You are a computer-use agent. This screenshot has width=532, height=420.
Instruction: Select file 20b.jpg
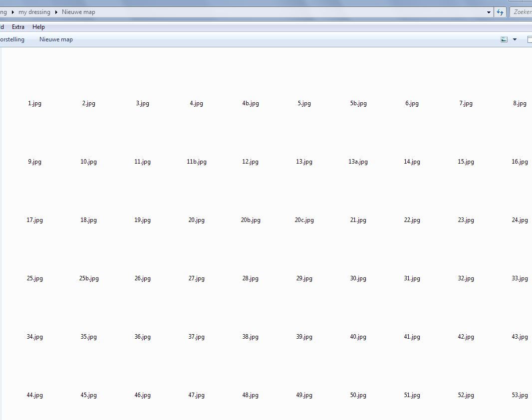(x=251, y=220)
